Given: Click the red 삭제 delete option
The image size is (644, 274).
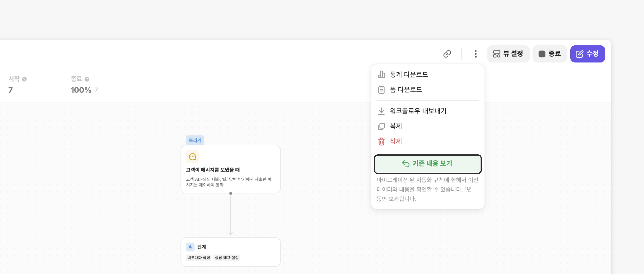Looking at the screenshot, I should click(395, 141).
